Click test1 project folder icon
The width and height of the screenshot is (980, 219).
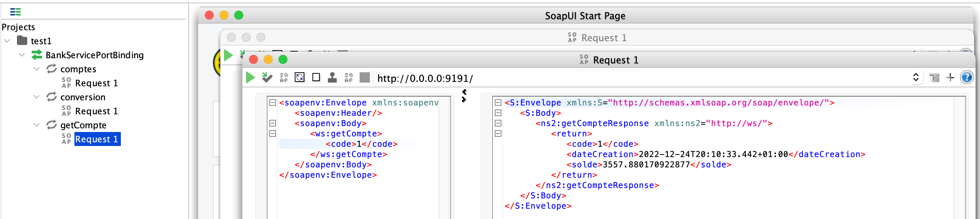(22, 41)
